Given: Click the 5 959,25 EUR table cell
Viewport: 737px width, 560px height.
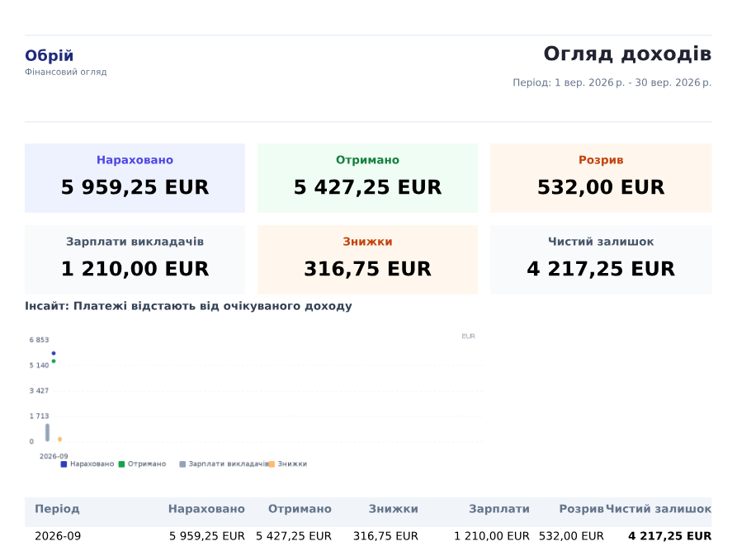Looking at the screenshot, I should [x=207, y=537].
